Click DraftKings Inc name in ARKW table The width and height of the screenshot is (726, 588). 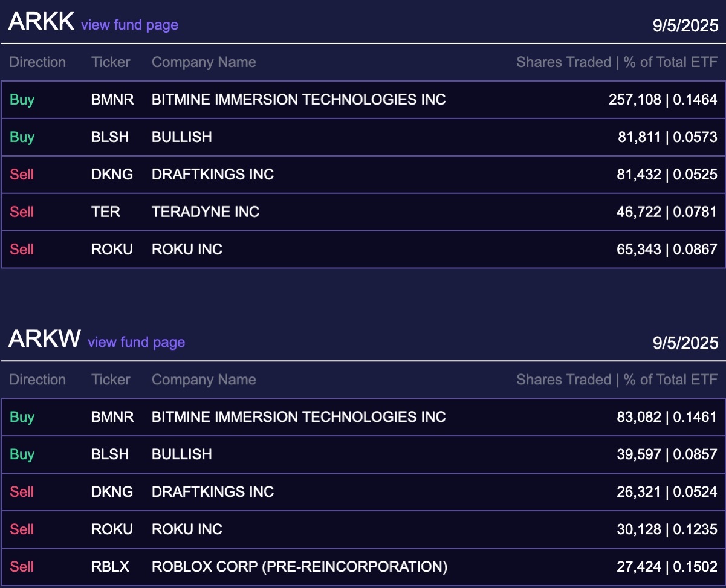pyautogui.click(x=213, y=492)
